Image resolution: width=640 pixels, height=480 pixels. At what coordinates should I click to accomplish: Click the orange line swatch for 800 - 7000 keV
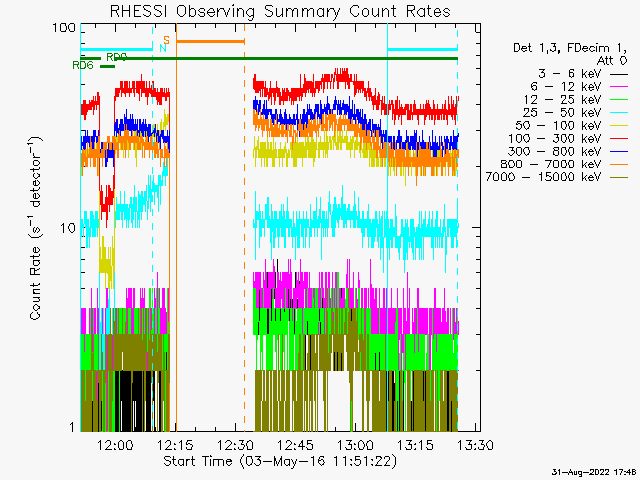pyautogui.click(x=619, y=165)
